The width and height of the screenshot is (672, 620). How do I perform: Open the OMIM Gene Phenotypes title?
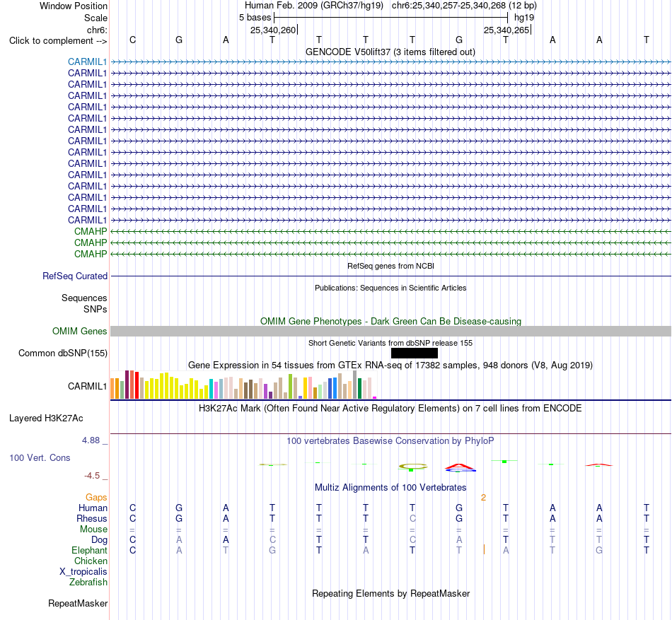[390, 321]
